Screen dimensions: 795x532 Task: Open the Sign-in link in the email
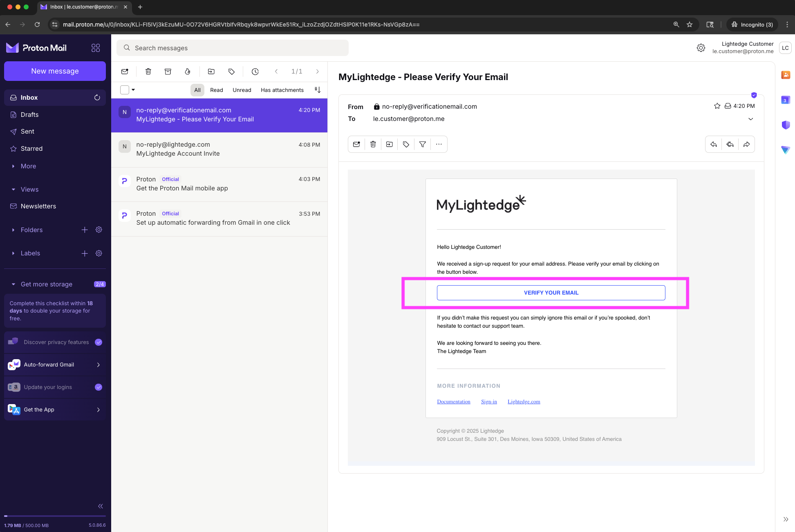click(x=489, y=402)
